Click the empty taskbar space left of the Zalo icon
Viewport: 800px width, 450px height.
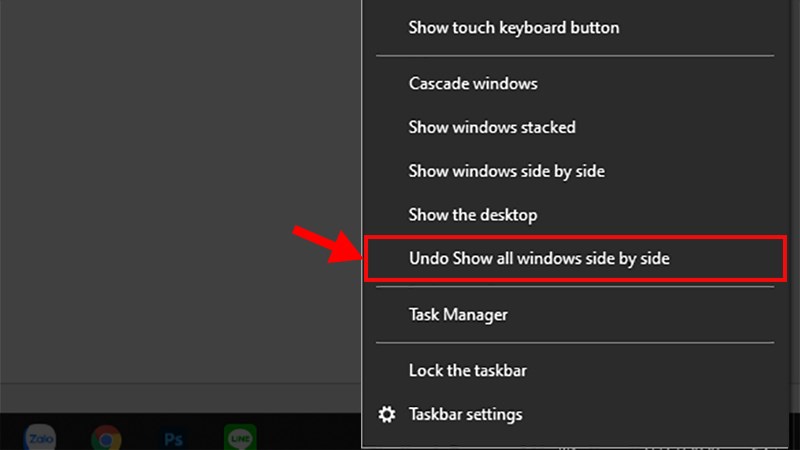(11, 432)
